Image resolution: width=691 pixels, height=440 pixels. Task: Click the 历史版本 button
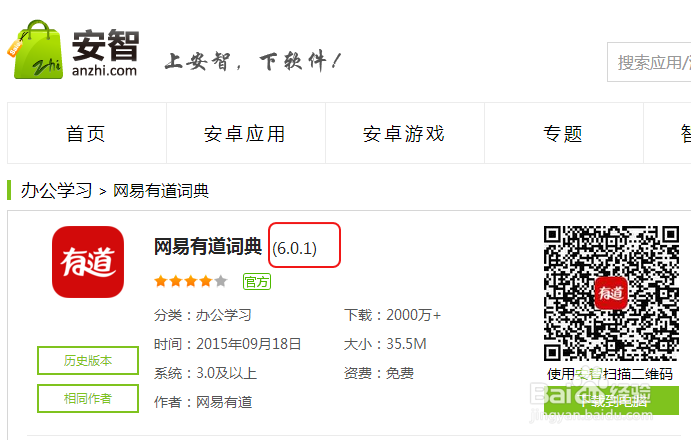point(88,361)
